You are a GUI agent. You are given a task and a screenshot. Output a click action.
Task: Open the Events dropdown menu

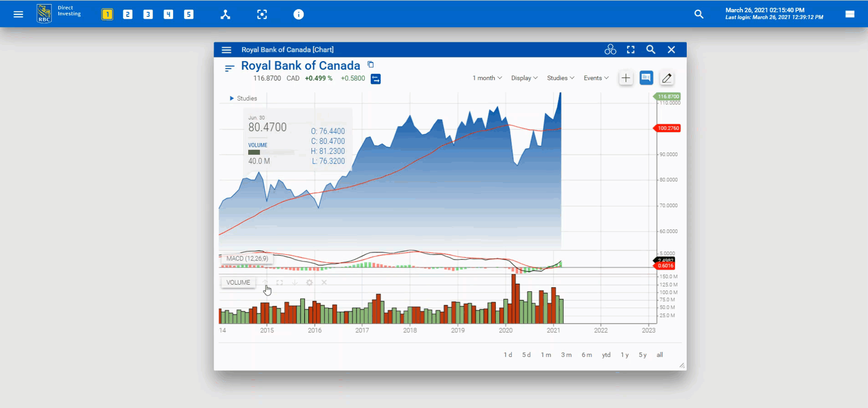(596, 78)
